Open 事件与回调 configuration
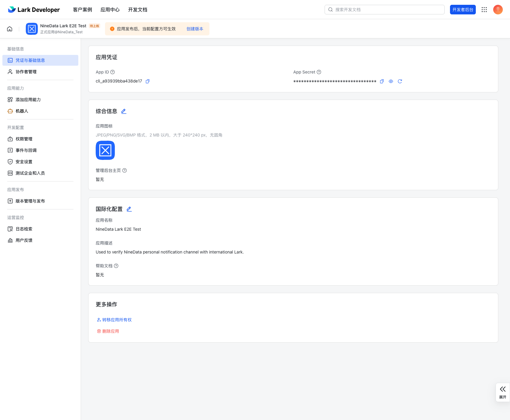This screenshot has width=510, height=420. (26, 150)
